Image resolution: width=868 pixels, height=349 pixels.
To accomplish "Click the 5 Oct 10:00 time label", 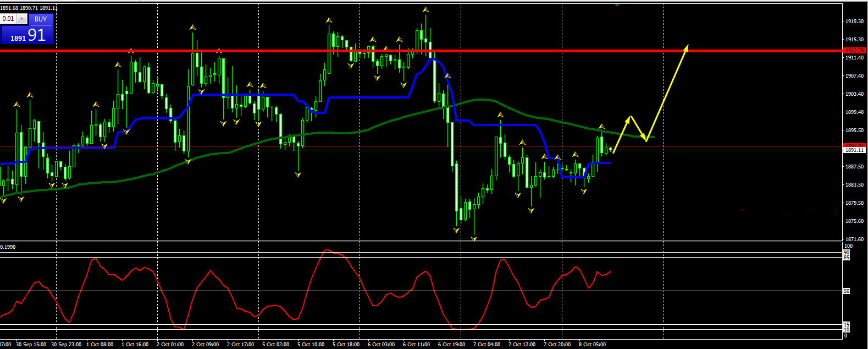I will click(x=311, y=345).
